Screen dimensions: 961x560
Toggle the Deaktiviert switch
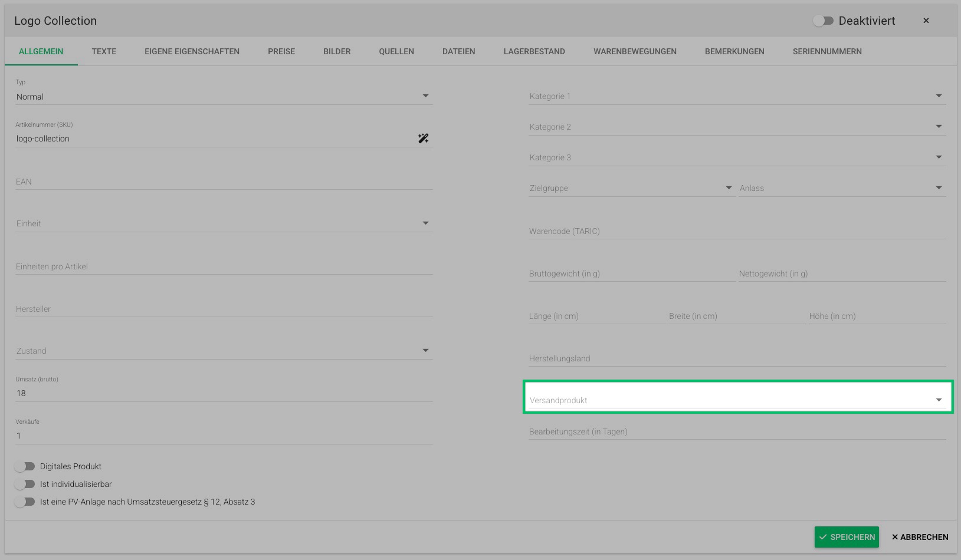(x=823, y=21)
